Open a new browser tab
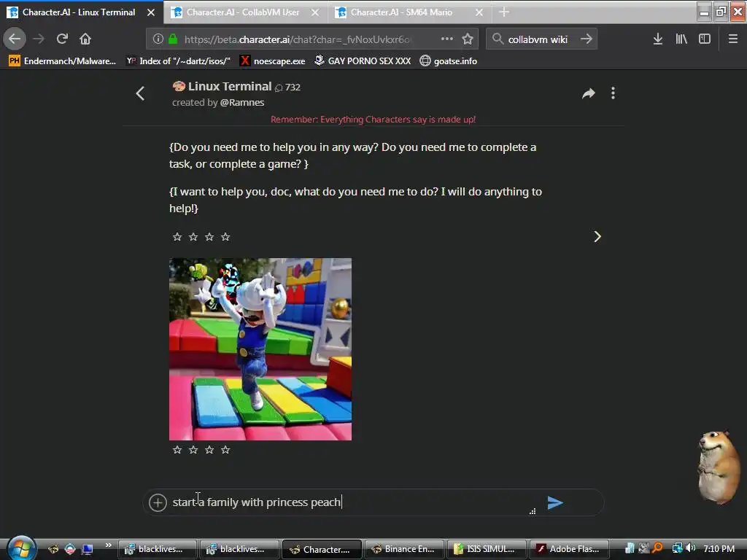The width and height of the screenshot is (747, 560). (504, 12)
